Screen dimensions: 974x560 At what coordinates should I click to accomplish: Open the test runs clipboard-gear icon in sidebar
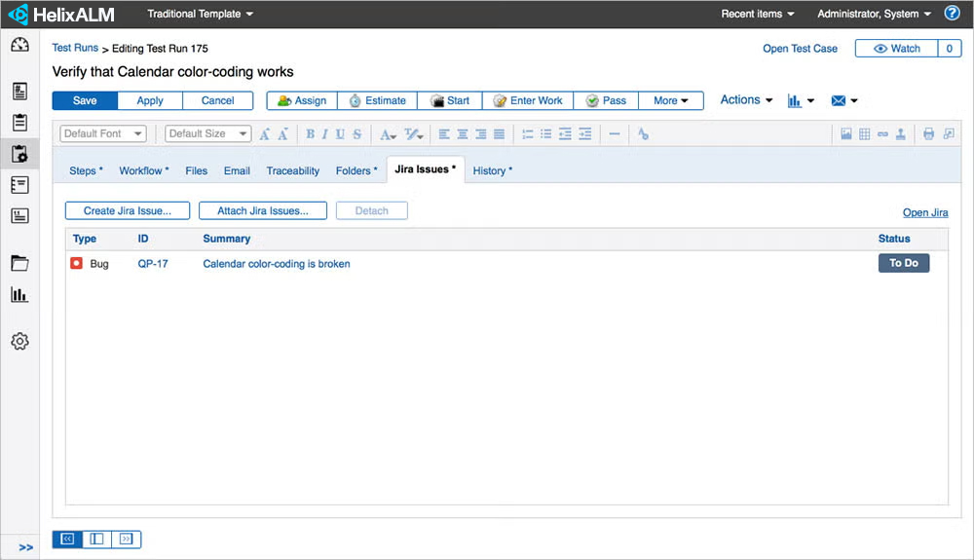tap(19, 153)
